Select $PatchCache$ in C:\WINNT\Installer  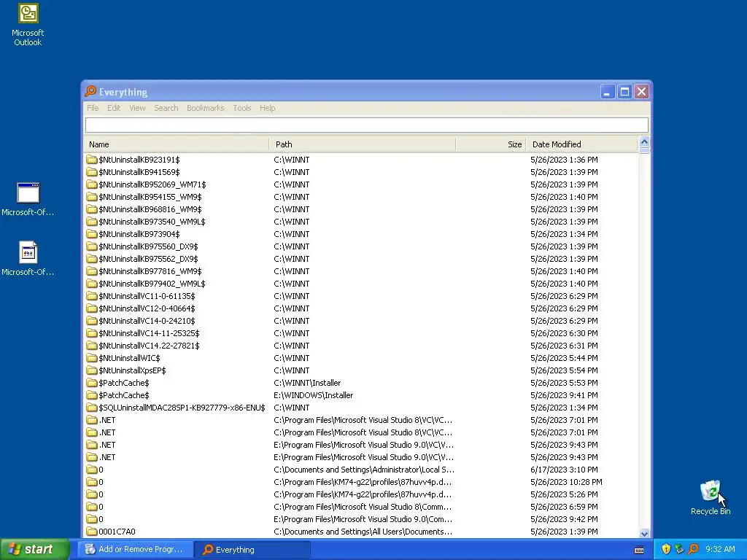(360, 382)
